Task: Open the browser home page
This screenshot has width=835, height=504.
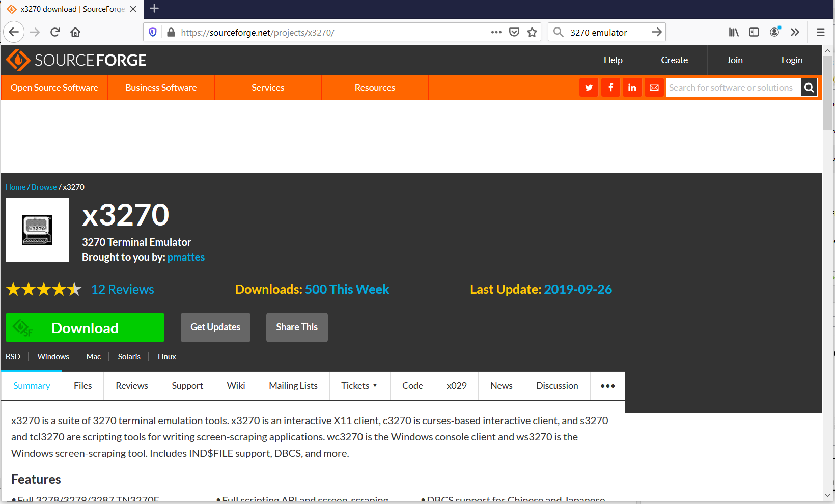Action: coord(75,32)
